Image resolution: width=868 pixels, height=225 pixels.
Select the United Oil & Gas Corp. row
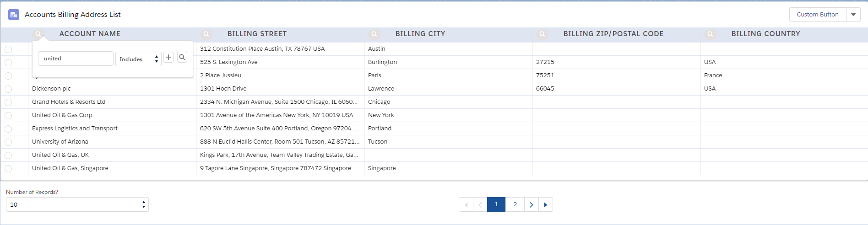tap(8, 116)
